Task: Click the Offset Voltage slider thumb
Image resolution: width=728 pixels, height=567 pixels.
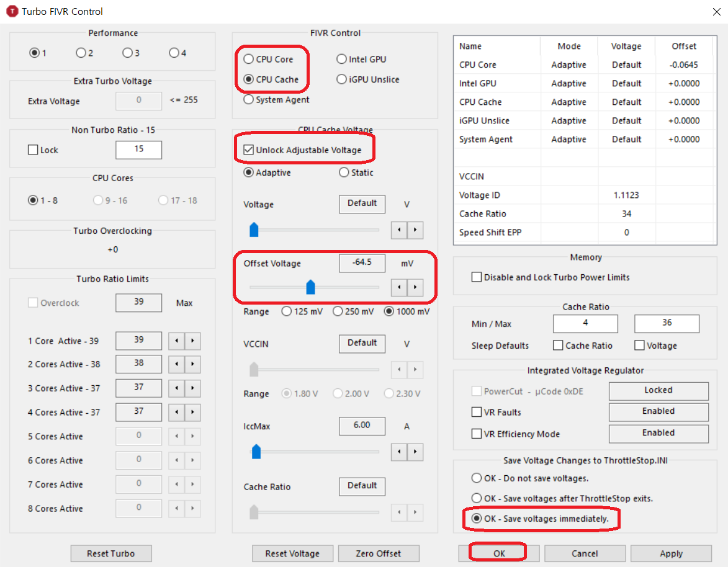Action: pos(310,287)
